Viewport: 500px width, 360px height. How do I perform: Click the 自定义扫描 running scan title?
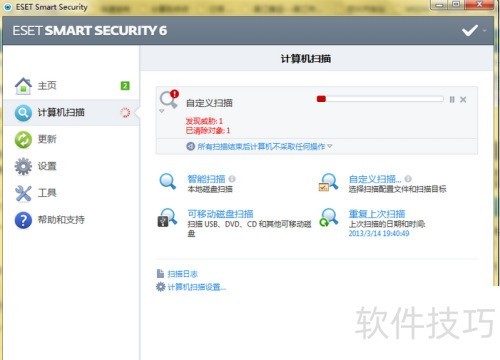coord(209,103)
